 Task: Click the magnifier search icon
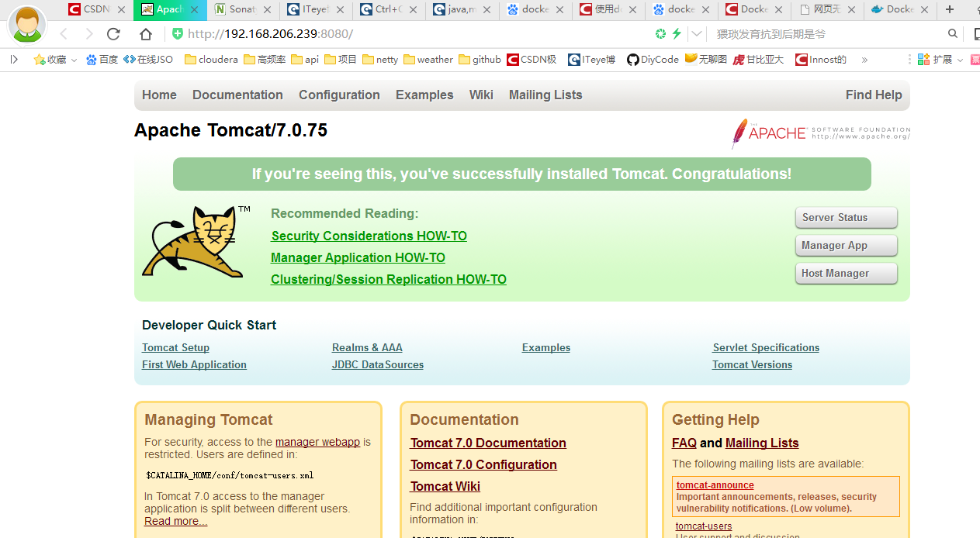[953, 34]
